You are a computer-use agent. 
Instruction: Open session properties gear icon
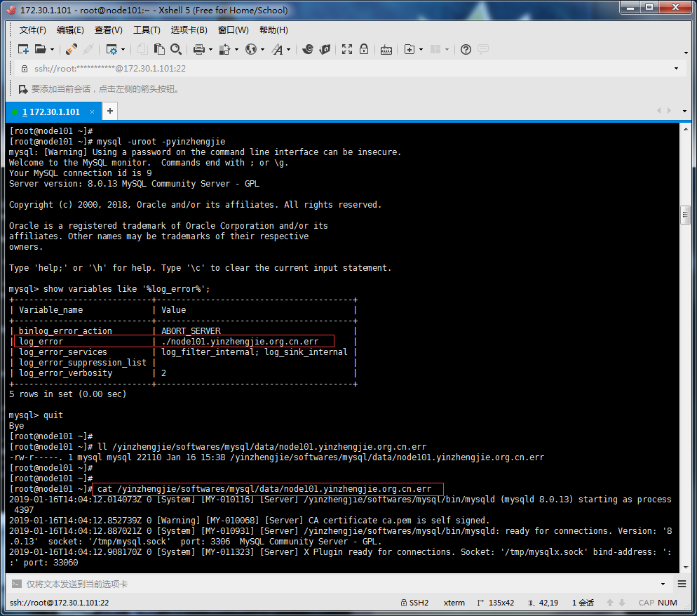click(111, 49)
